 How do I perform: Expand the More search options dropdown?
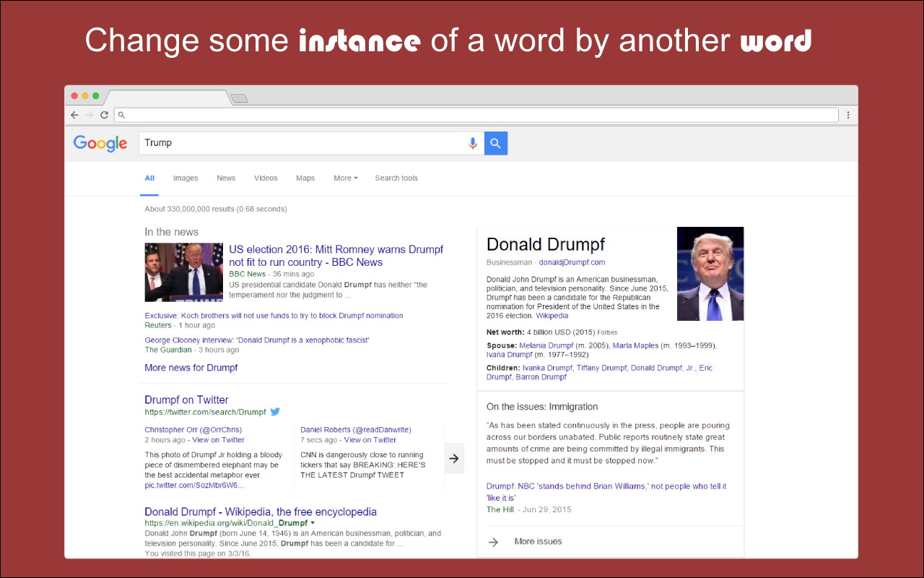point(345,178)
